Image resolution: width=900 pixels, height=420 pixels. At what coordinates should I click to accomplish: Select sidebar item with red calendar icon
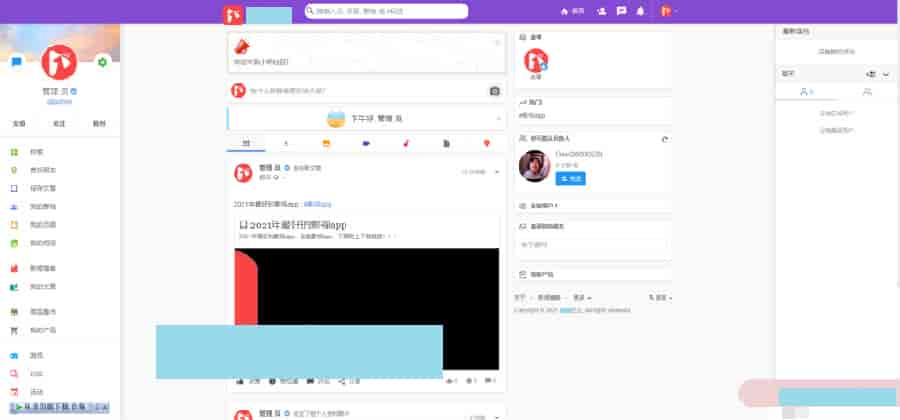tap(59, 392)
